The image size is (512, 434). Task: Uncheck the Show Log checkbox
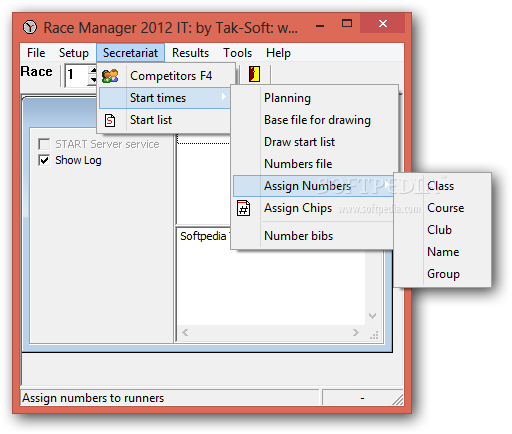[44, 160]
